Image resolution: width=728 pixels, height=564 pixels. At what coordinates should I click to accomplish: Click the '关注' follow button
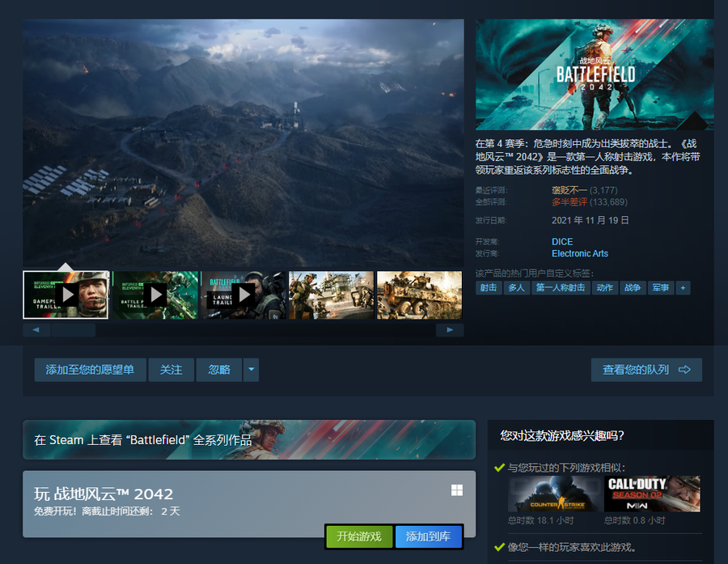click(x=171, y=370)
